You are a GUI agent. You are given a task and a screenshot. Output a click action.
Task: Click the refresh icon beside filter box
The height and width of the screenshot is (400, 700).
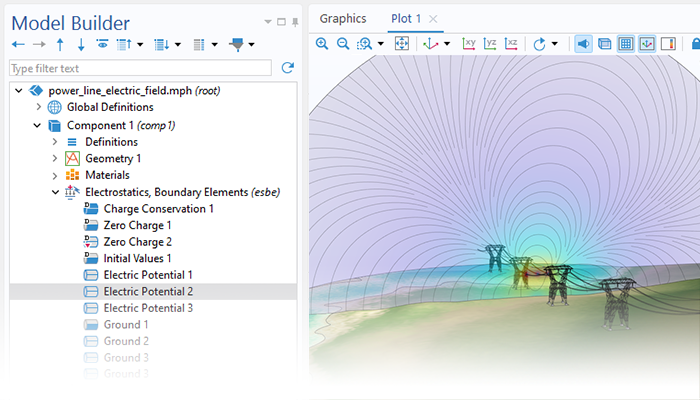(x=288, y=68)
